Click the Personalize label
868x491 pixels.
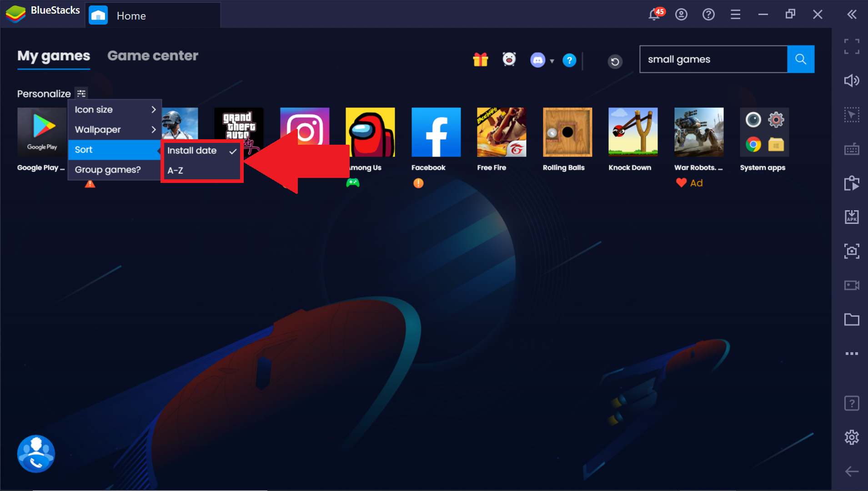tap(44, 94)
